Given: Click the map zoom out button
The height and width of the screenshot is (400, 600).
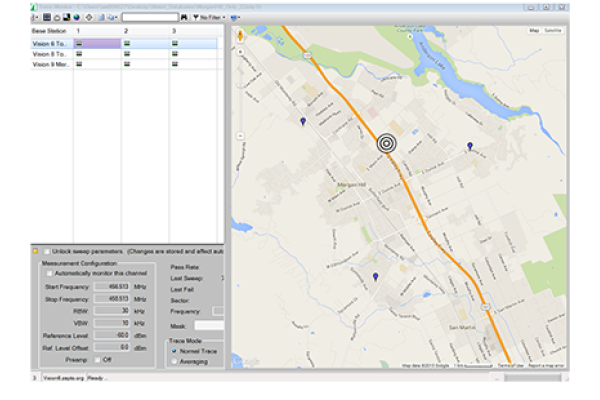Looking at the screenshot, I should [240, 136].
